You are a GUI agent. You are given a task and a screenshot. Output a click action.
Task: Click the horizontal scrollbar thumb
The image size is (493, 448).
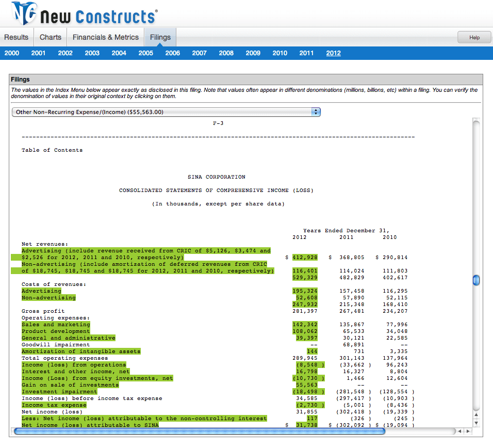pos(200,431)
